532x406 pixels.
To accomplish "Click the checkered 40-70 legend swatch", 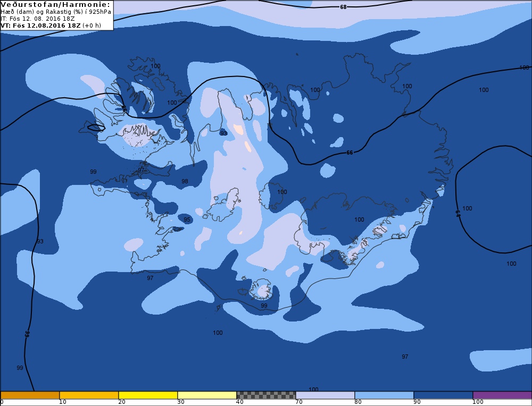I will tap(266, 395).
